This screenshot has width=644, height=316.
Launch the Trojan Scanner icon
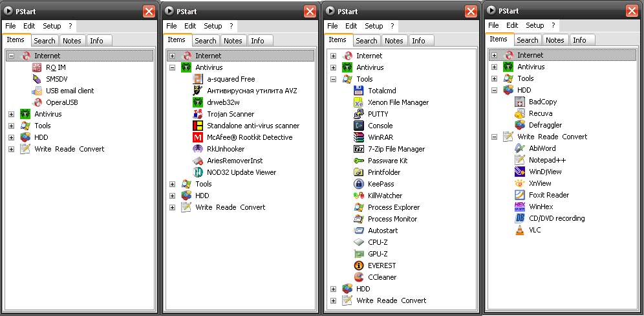pyautogui.click(x=198, y=114)
